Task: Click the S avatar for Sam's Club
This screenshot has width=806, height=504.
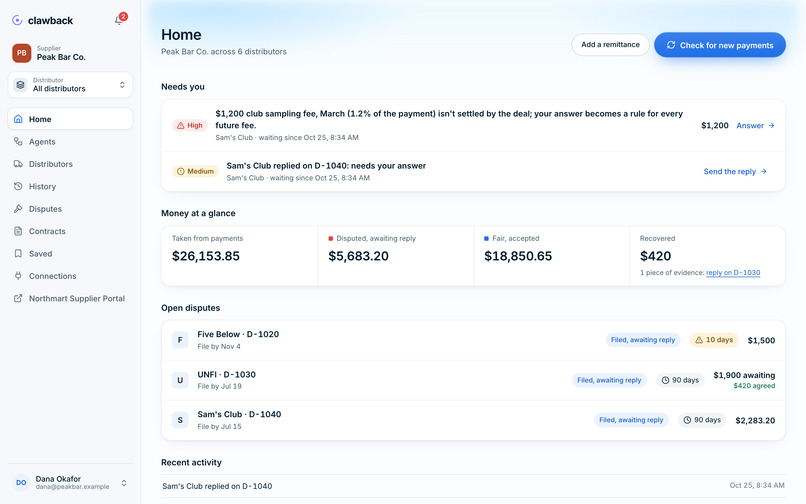Action: pyautogui.click(x=180, y=420)
